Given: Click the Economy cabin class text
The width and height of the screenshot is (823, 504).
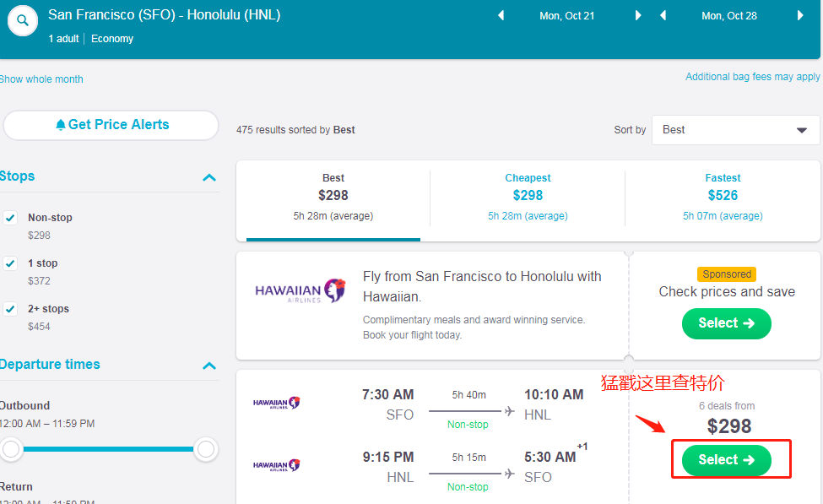Looking at the screenshot, I should tap(112, 39).
